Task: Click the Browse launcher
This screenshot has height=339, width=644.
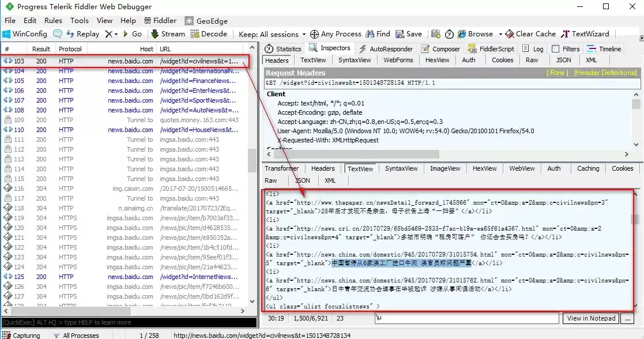Action: [475, 34]
